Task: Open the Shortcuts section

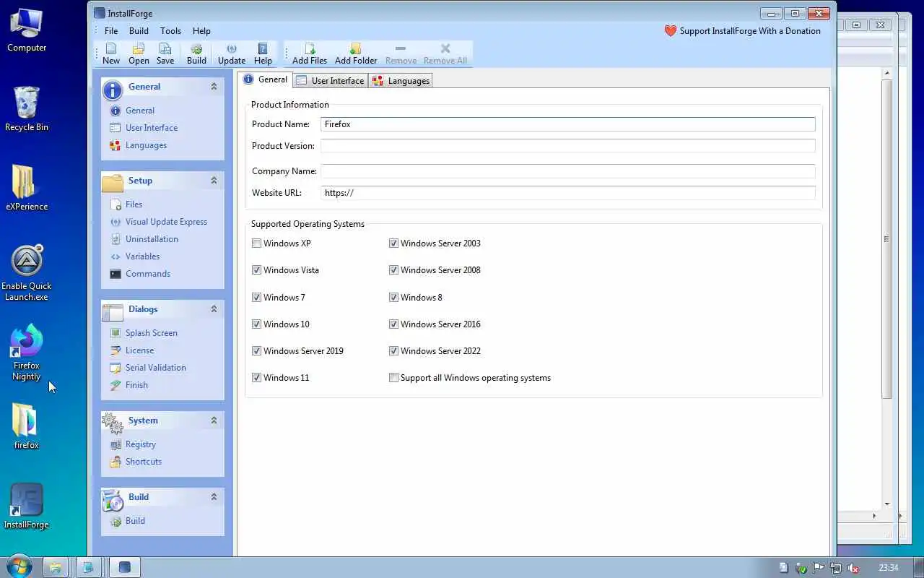Action: tap(143, 462)
